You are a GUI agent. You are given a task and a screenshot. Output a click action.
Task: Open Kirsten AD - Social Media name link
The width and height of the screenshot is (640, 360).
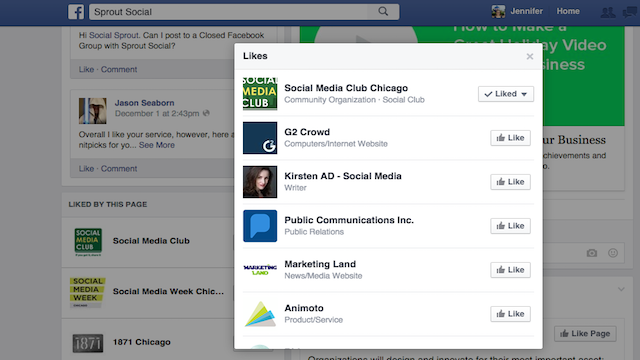click(343, 176)
